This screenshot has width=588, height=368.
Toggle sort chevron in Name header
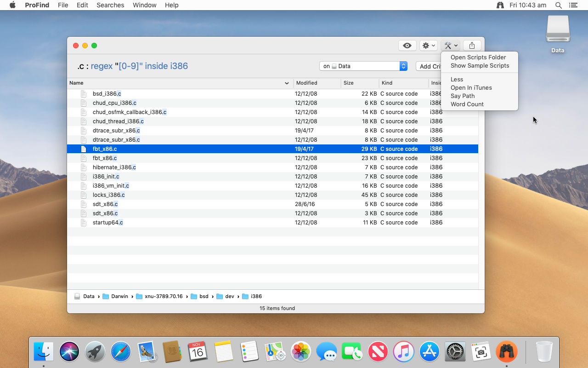point(287,83)
